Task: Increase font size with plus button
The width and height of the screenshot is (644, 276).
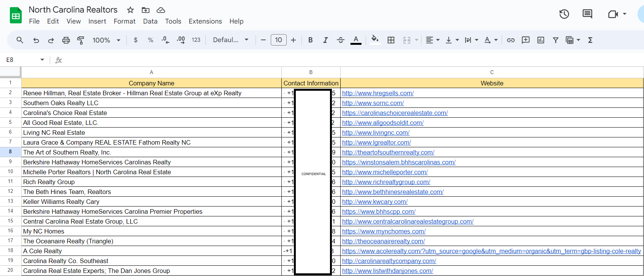Action: [x=293, y=40]
